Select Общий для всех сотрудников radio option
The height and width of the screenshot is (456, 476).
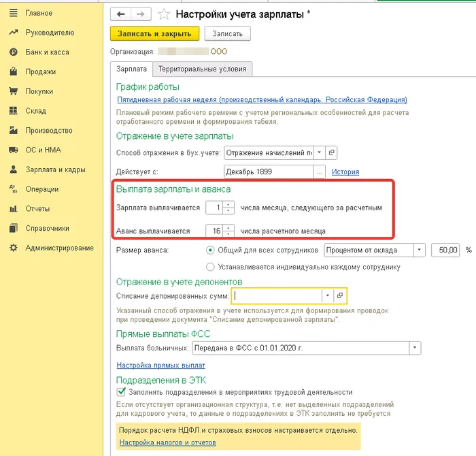(x=210, y=250)
